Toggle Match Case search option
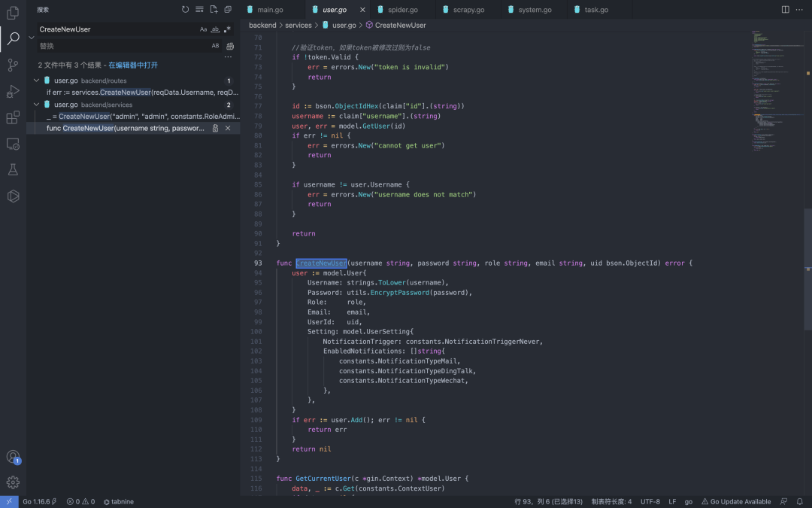 tap(203, 29)
